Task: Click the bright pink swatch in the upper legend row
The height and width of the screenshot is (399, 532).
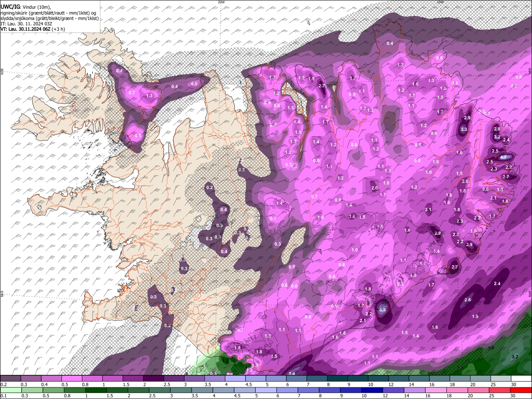Action: pos(71,379)
